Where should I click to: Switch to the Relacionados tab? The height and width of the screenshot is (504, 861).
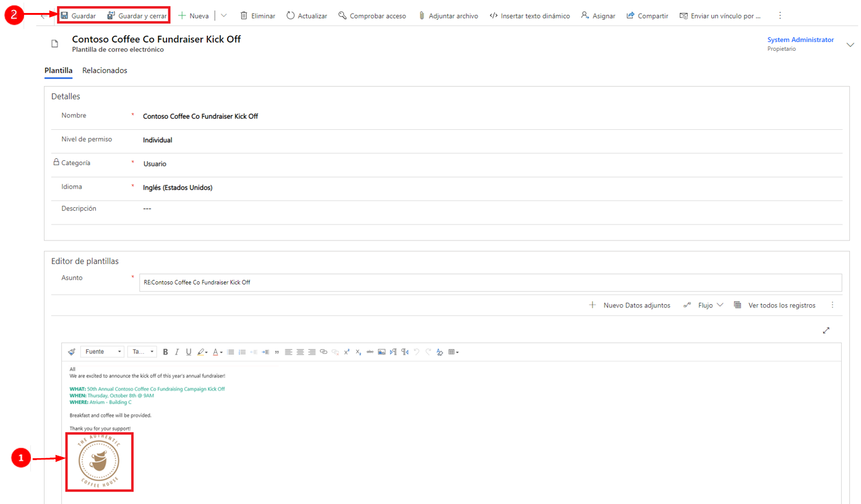pyautogui.click(x=105, y=70)
